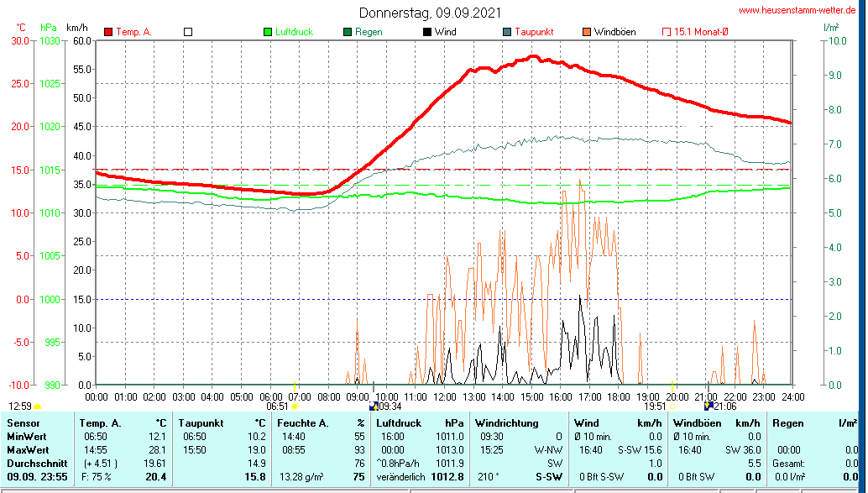Click the maximum humidity value 93
868x493 pixels.
coord(360,450)
